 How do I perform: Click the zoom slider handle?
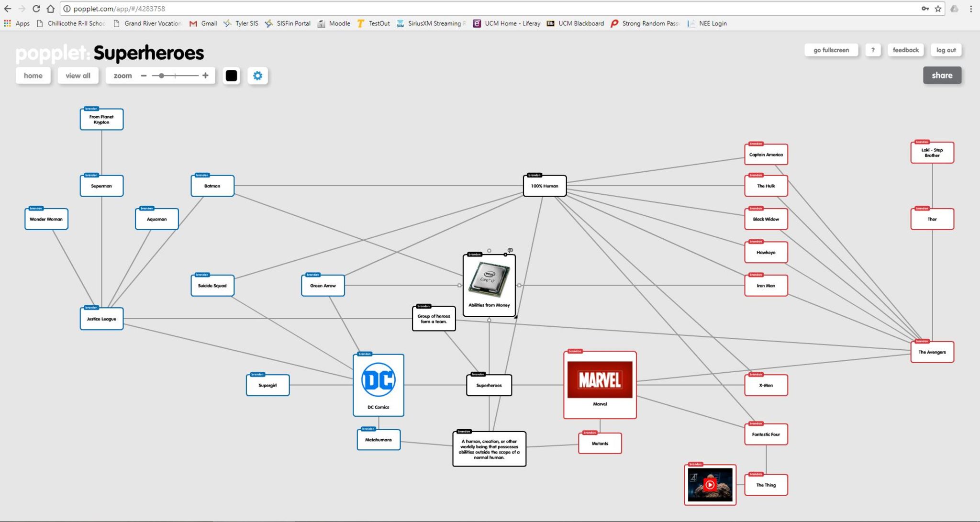162,76
